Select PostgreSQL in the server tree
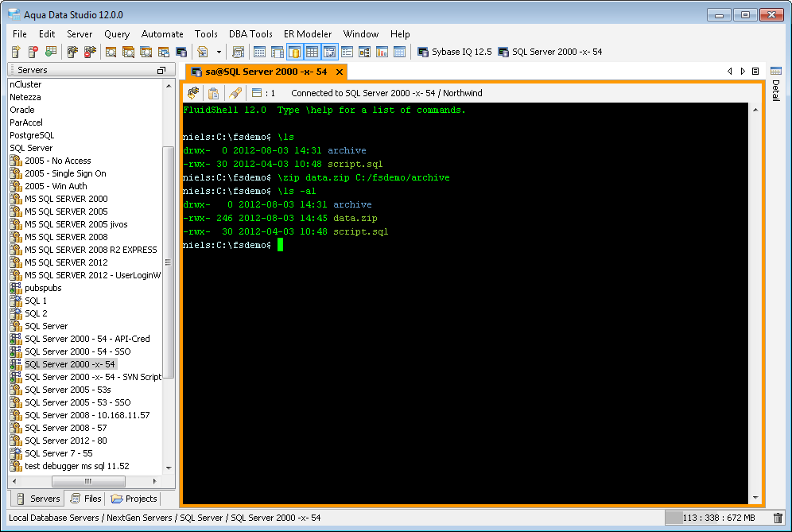Viewport: 792px width, 532px height. tap(32, 135)
